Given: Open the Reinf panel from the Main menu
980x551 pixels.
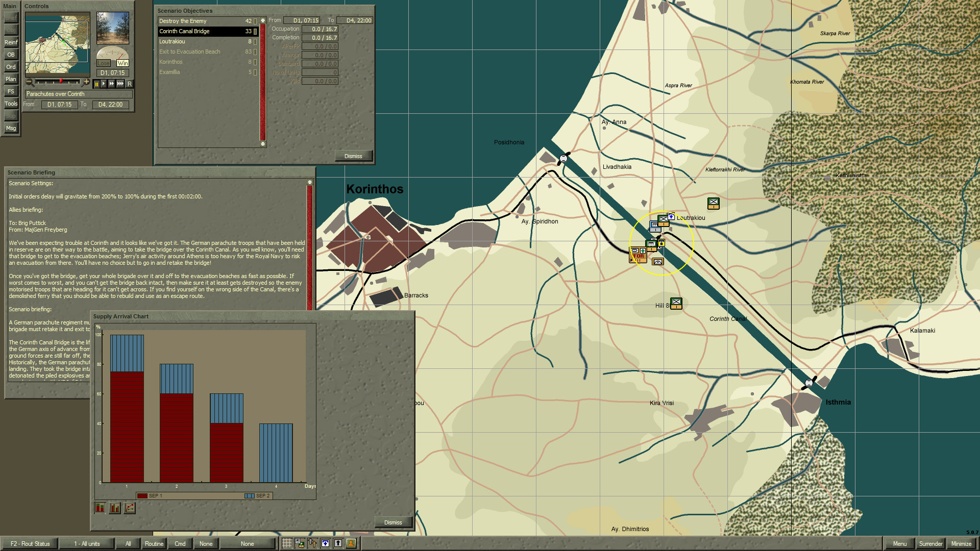Looking at the screenshot, I should 11,43.
